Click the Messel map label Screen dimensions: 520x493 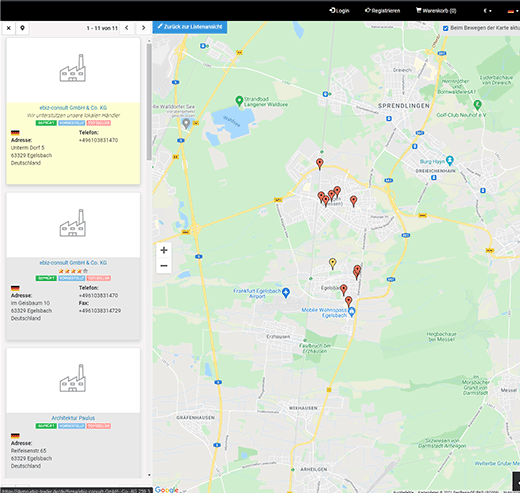[508, 390]
